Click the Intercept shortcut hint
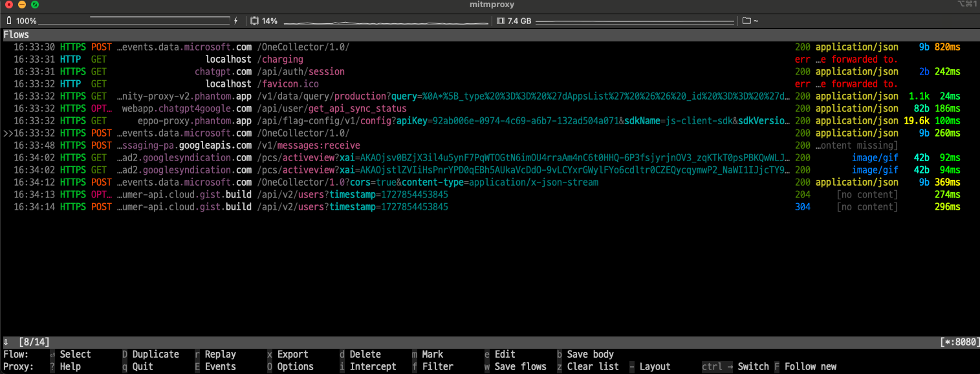Screen dimensions: 980x374 point(373,367)
